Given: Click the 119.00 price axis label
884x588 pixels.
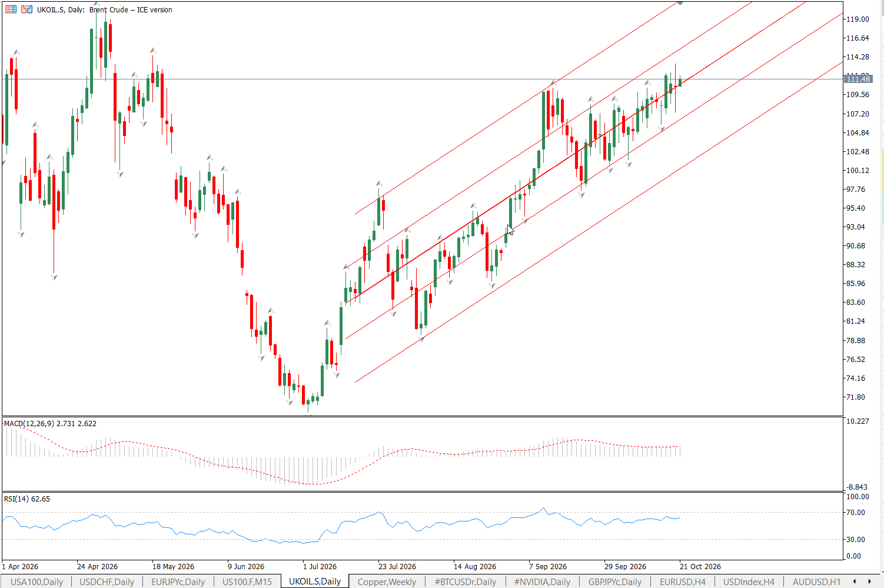Looking at the screenshot, I should coord(858,19).
